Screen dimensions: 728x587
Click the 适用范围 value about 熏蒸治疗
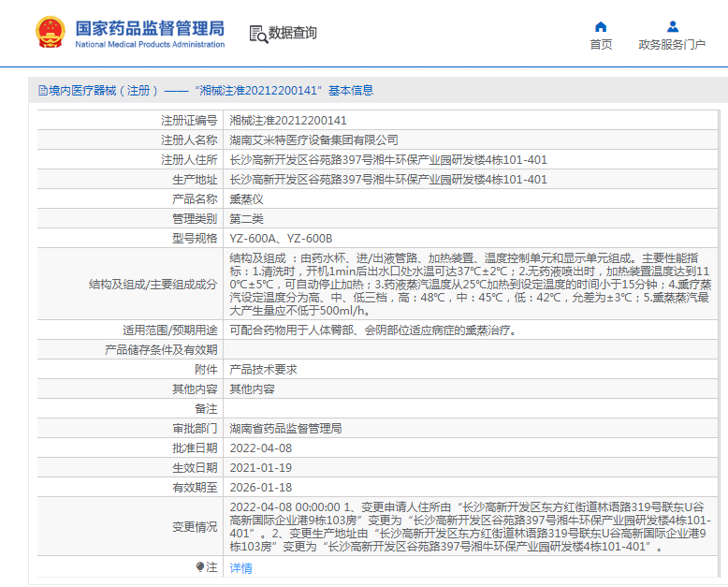(373, 330)
